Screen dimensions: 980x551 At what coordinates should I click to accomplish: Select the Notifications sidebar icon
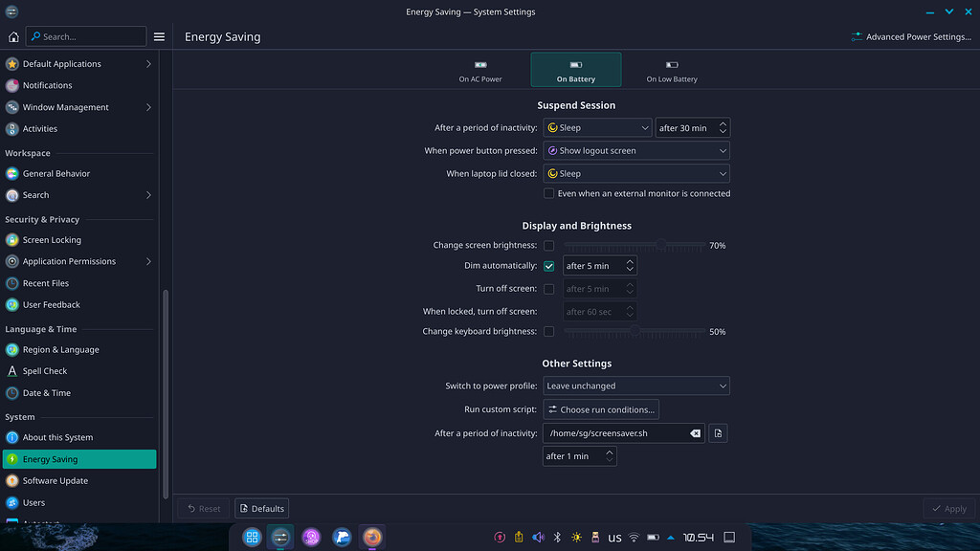(x=13, y=85)
